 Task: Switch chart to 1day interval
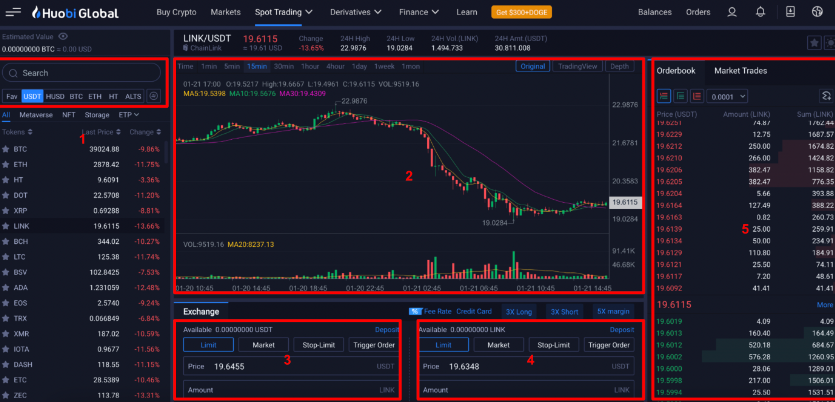click(x=359, y=67)
